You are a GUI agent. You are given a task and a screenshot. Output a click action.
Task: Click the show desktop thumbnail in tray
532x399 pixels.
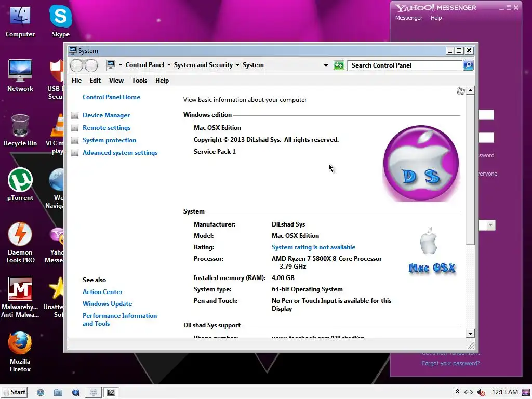pyautogui.click(x=526, y=392)
